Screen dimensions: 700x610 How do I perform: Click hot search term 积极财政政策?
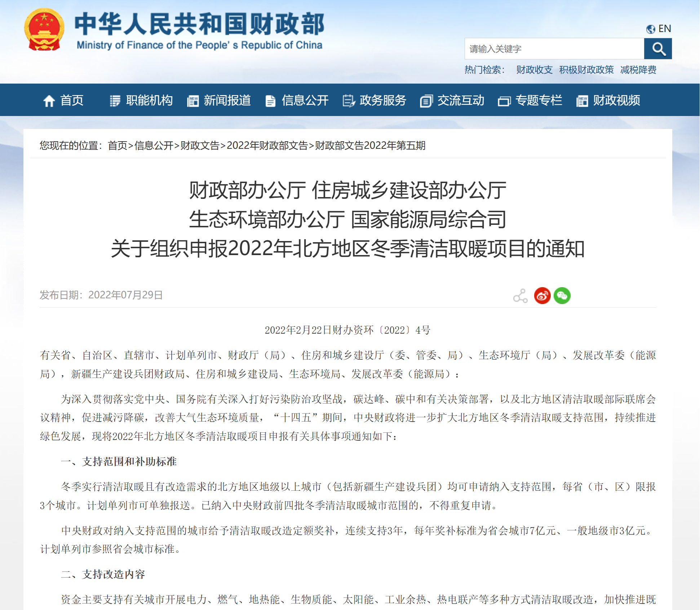[x=586, y=70]
